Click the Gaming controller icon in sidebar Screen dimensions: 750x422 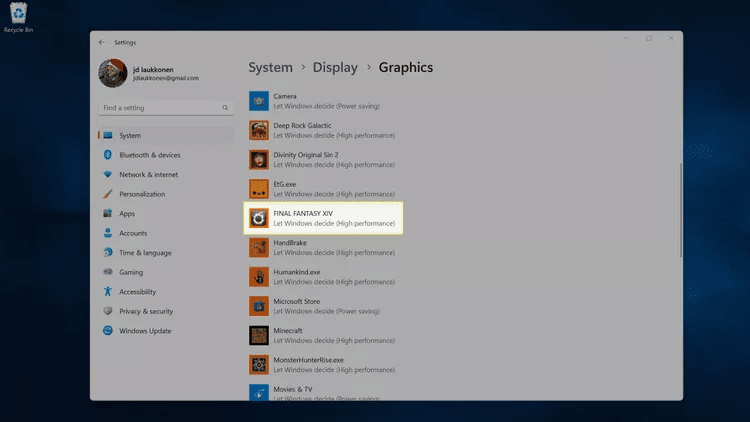click(108, 272)
